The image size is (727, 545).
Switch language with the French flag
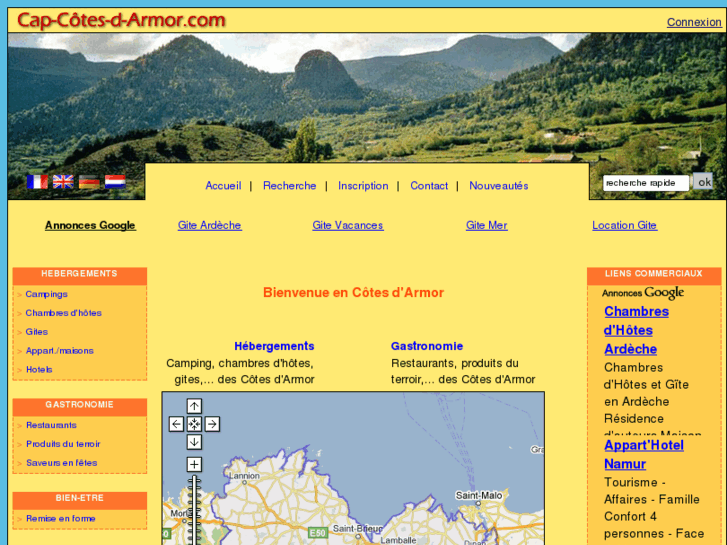pyautogui.click(x=37, y=182)
